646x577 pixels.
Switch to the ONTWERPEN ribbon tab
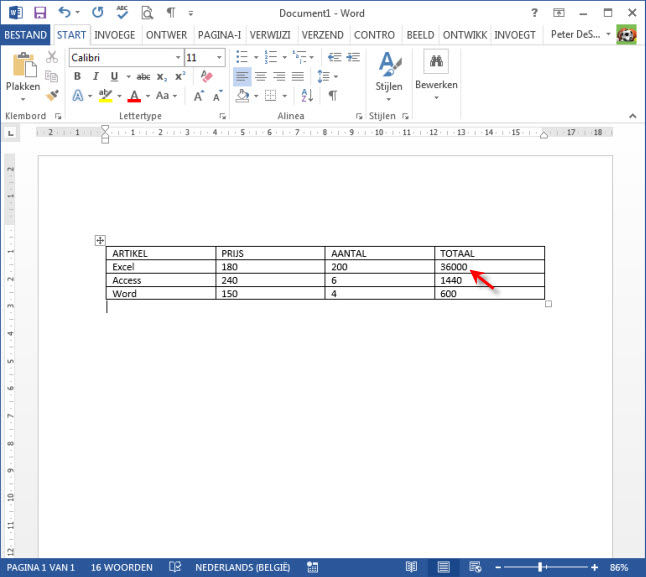(166, 35)
